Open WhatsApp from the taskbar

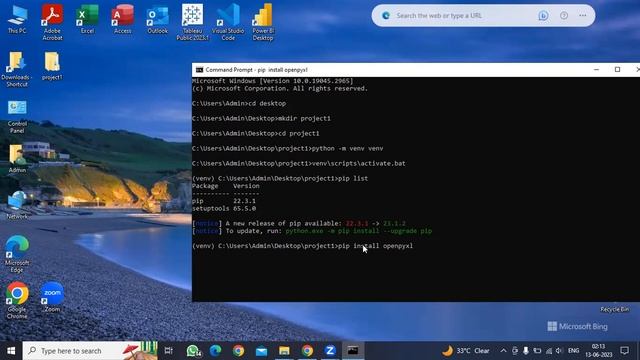click(193, 351)
